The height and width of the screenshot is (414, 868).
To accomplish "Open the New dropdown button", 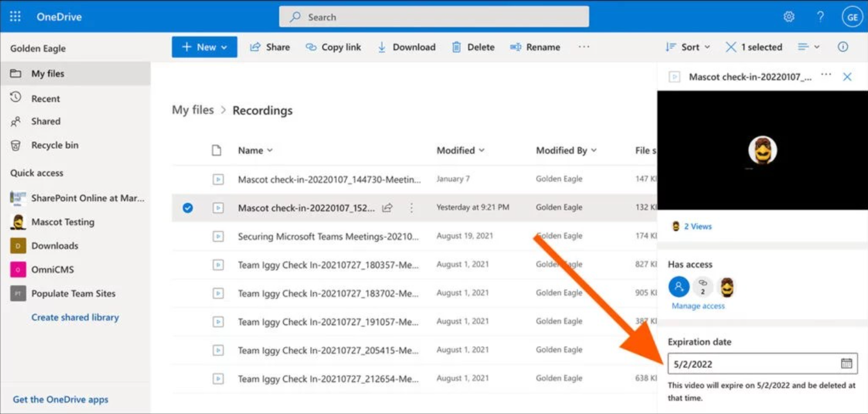I will click(x=204, y=47).
